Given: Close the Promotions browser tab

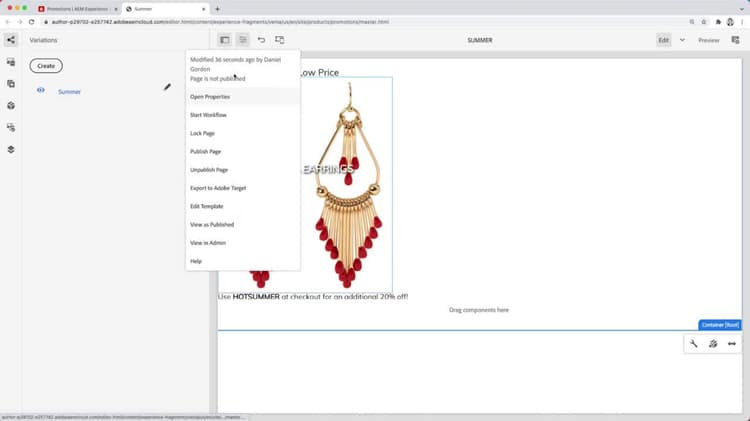Looking at the screenshot, I should click(x=116, y=9).
